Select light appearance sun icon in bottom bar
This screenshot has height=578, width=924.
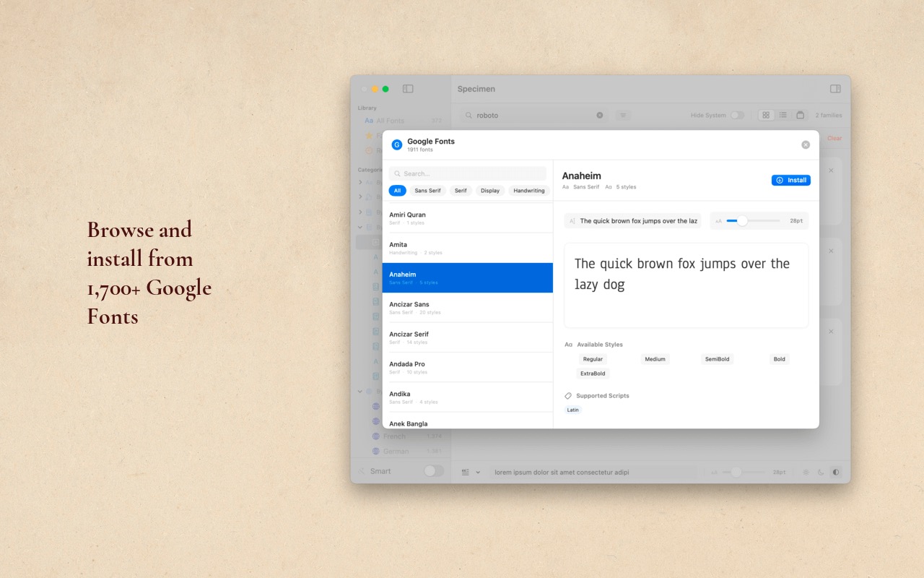(x=806, y=472)
